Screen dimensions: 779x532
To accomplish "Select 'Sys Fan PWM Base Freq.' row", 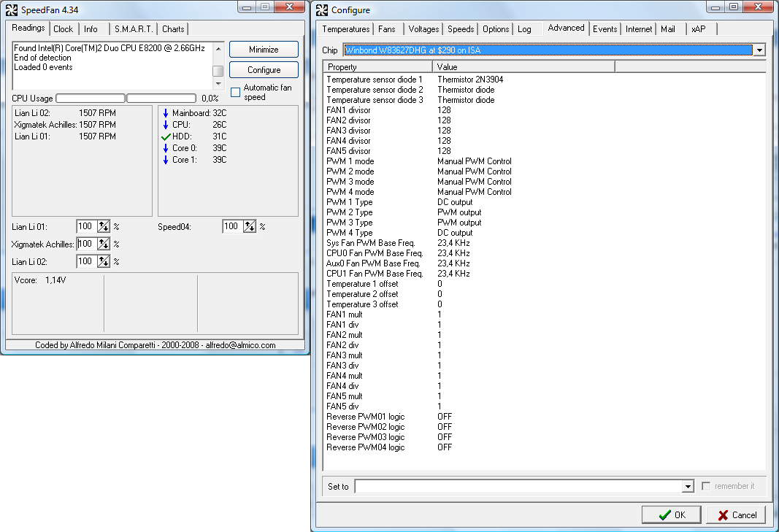I will [545, 243].
